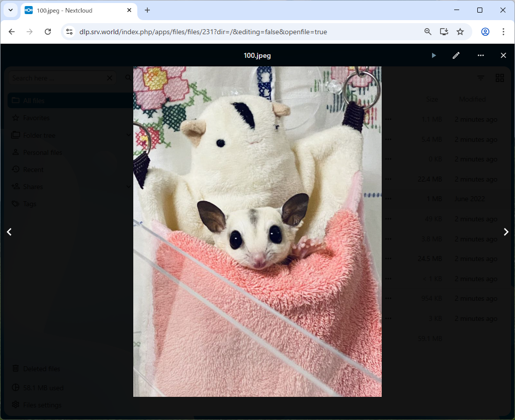Go to the previous image
Image resolution: width=515 pixels, height=420 pixels.
(x=10, y=232)
